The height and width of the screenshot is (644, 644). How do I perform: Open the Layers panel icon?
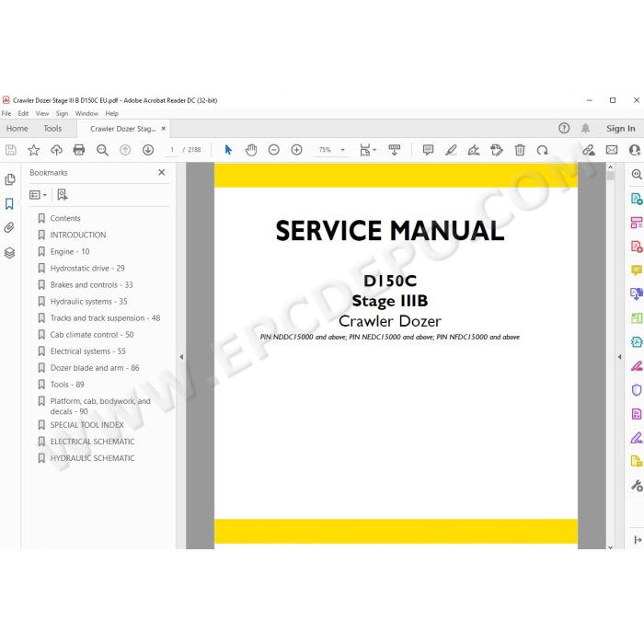pyautogui.click(x=9, y=253)
